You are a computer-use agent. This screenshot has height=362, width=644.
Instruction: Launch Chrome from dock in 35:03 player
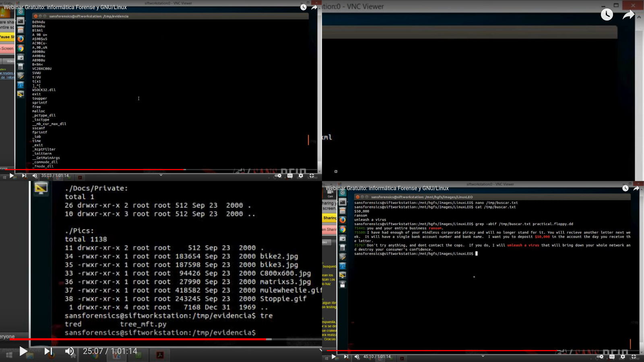point(21,48)
